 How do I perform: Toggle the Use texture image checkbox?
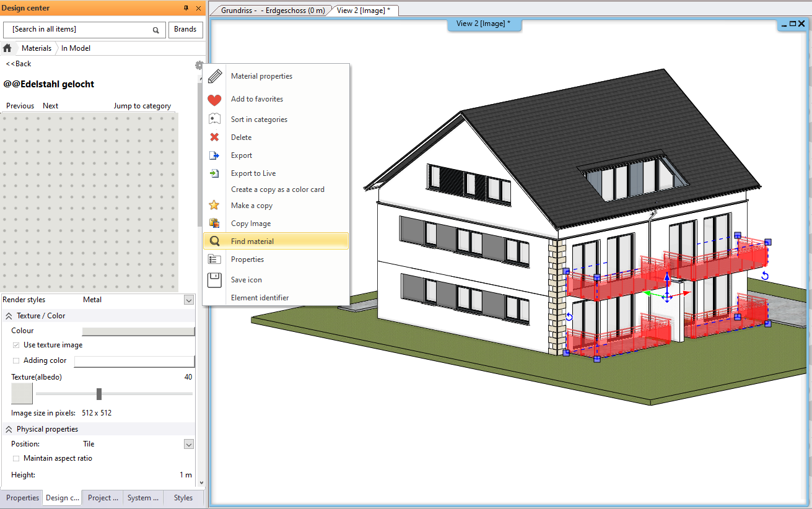point(16,345)
